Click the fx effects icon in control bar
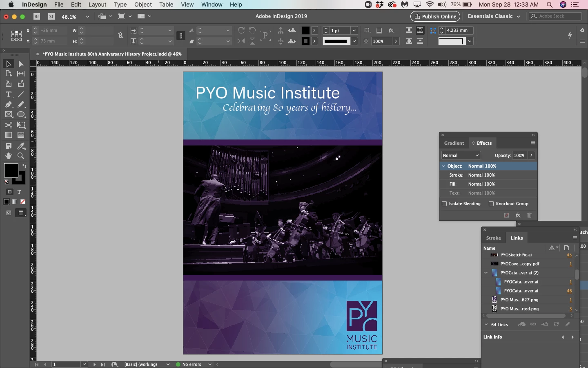 [391, 30]
